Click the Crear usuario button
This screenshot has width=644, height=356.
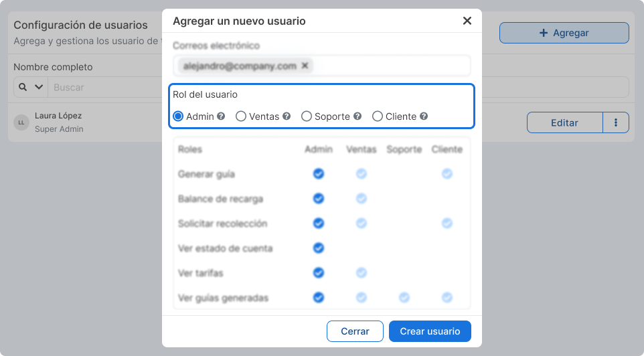[430, 331]
